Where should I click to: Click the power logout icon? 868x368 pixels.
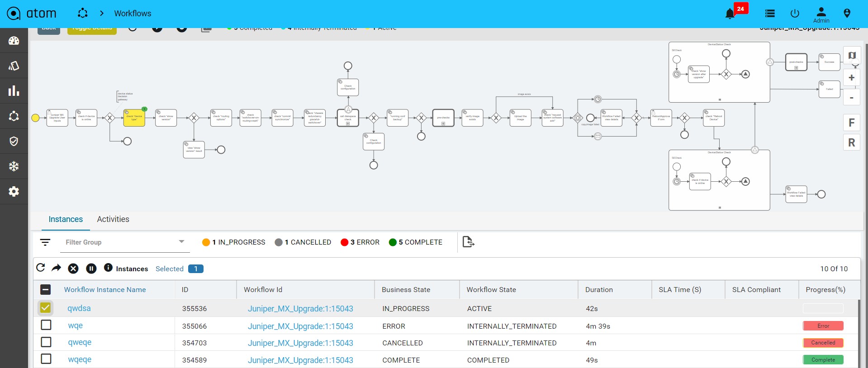[x=795, y=14]
